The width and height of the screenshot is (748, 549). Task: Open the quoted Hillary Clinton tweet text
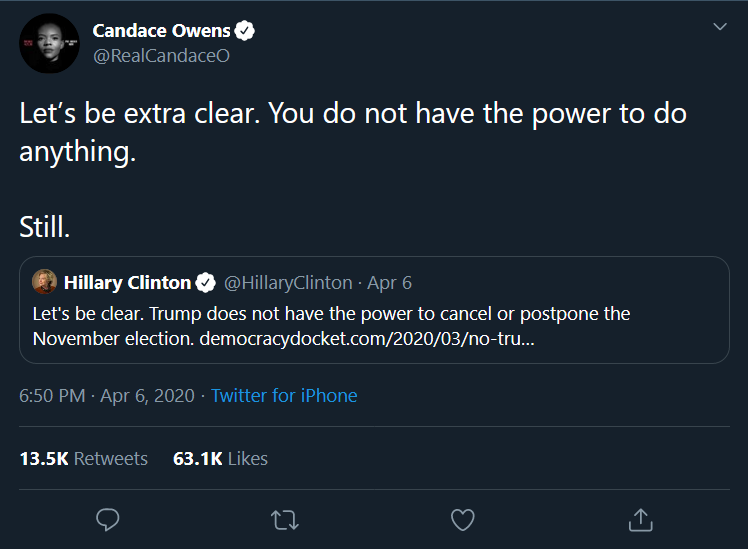(x=331, y=314)
